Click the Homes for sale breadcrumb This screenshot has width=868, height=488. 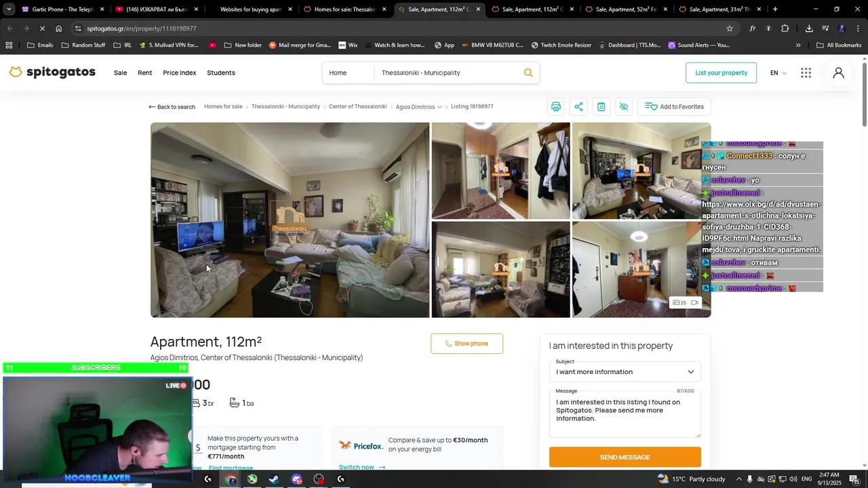(x=223, y=106)
